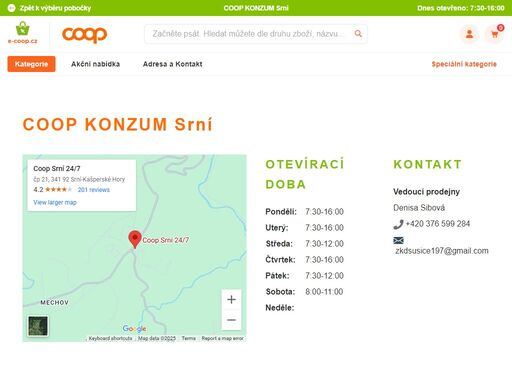Click the View larger map link
512x384 pixels.
click(x=55, y=202)
